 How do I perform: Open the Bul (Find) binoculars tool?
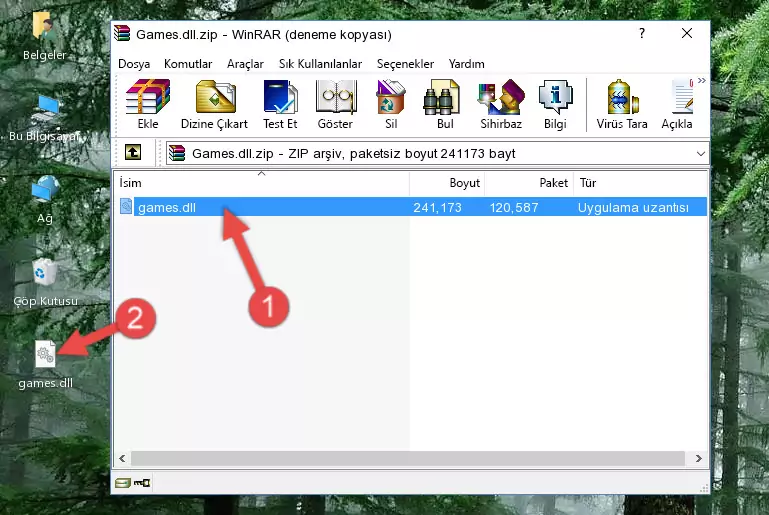point(445,104)
